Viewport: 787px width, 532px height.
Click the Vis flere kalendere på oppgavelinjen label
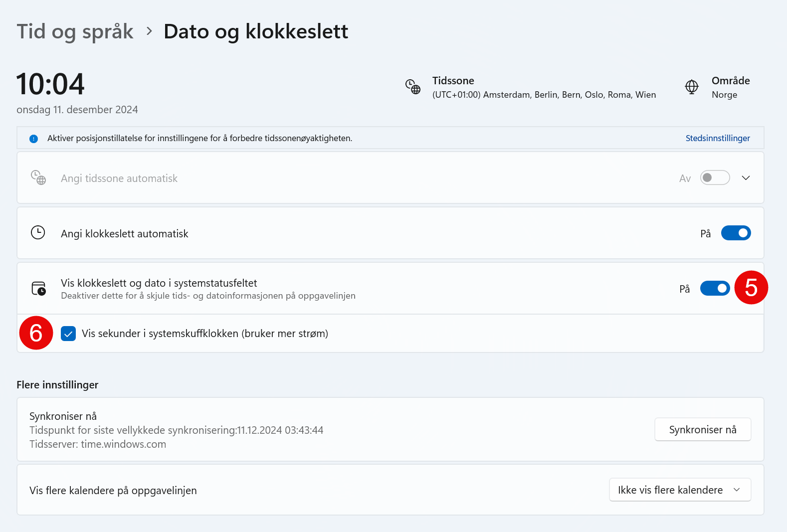tap(113, 491)
